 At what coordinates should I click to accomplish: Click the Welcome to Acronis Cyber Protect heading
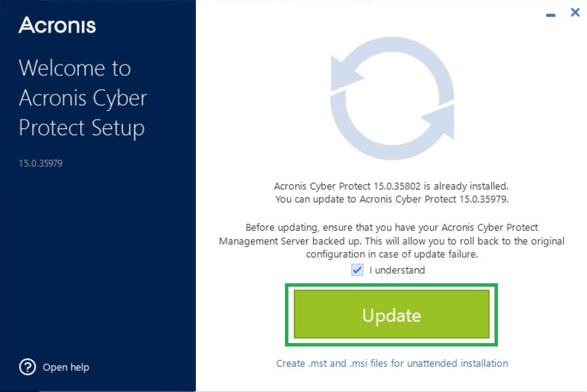click(x=83, y=98)
